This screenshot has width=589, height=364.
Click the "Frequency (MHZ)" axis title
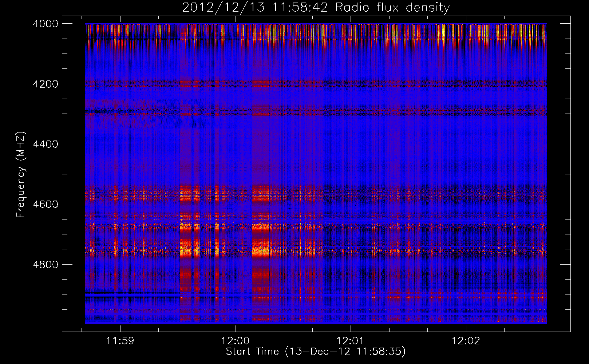(21, 175)
